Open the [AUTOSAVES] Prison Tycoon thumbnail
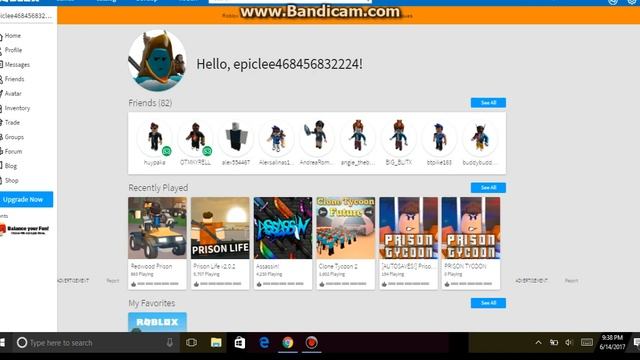Image resolution: width=640 pixels, height=360 pixels. pos(409,228)
